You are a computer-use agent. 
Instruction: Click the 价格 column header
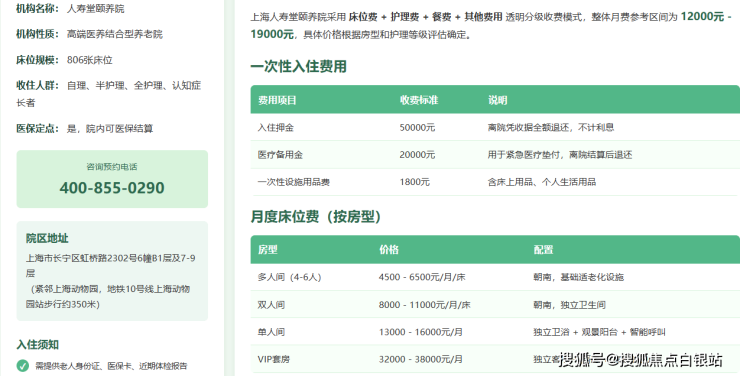pyautogui.click(x=389, y=250)
